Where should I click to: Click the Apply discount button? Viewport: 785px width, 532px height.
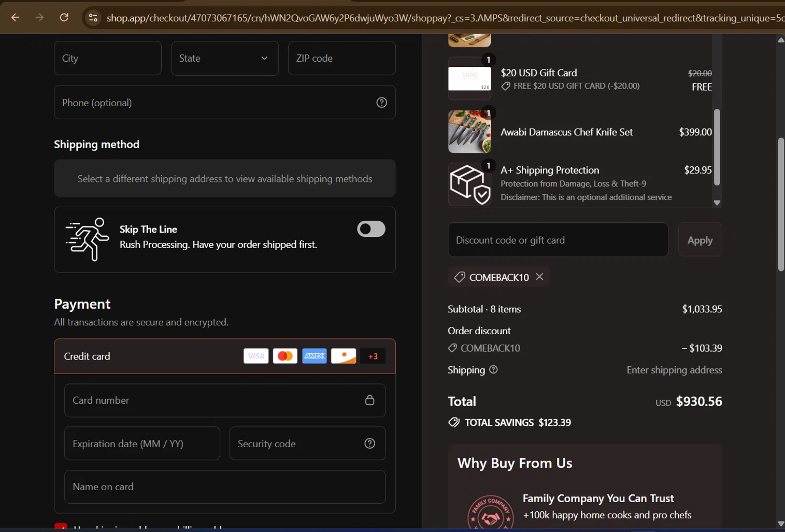point(700,240)
